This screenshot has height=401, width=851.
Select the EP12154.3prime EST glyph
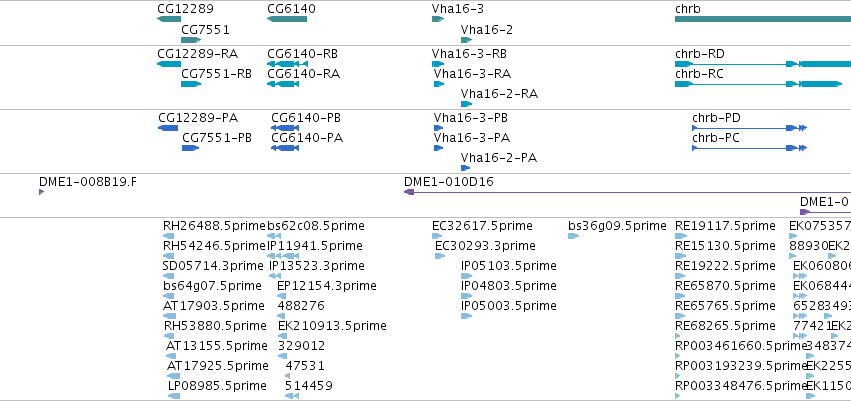281,296
